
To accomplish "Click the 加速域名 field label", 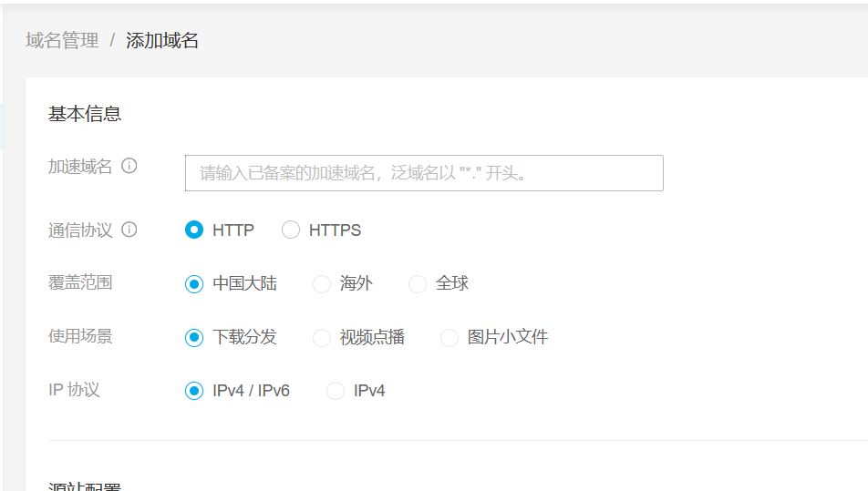I will (x=80, y=166).
